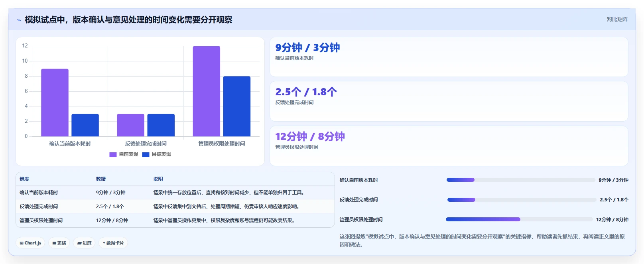Viewport: 644px width, 264px height.
Task: Select table cell 确认当前版本耗时
Action: 39,193
